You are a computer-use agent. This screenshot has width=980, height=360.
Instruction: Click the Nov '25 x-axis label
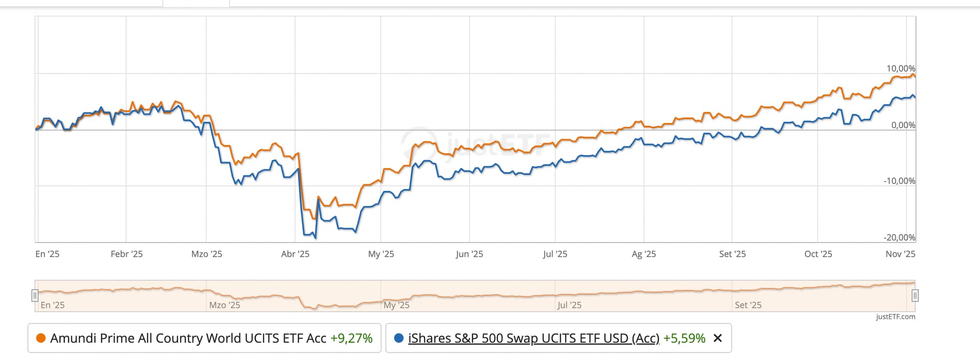[x=900, y=254]
